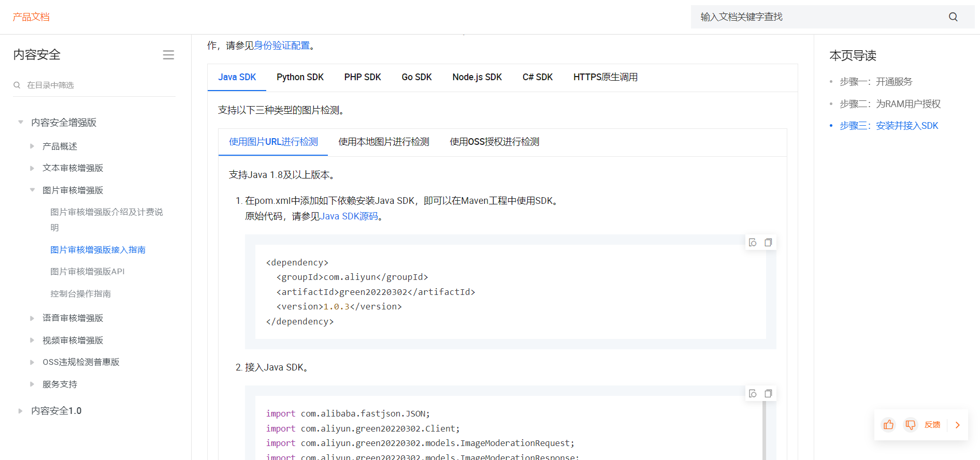Collapse the 图片审核增强版 section arrow

coord(32,190)
